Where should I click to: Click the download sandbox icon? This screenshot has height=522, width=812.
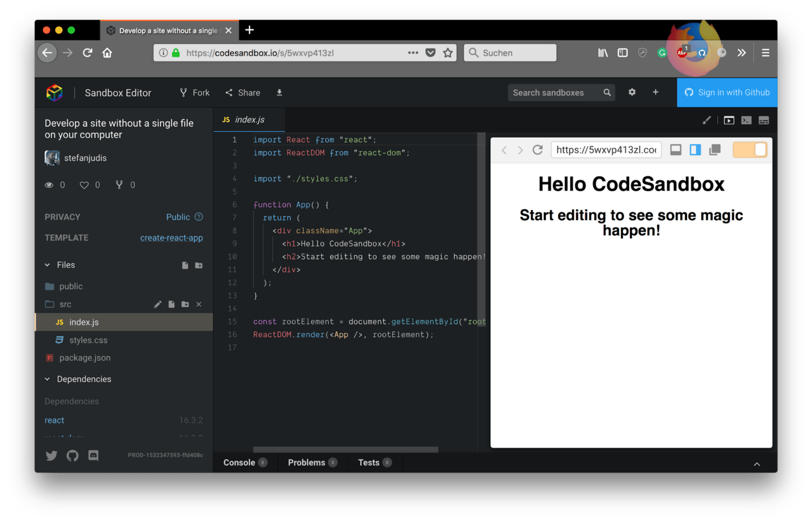coord(279,92)
